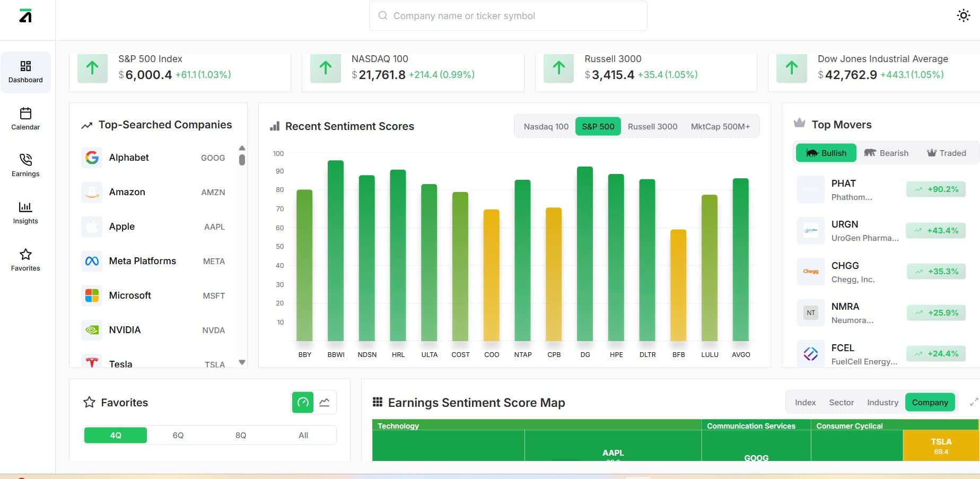
Task: Click the app logo in top-left corner
Action: pyautogui.click(x=25, y=16)
